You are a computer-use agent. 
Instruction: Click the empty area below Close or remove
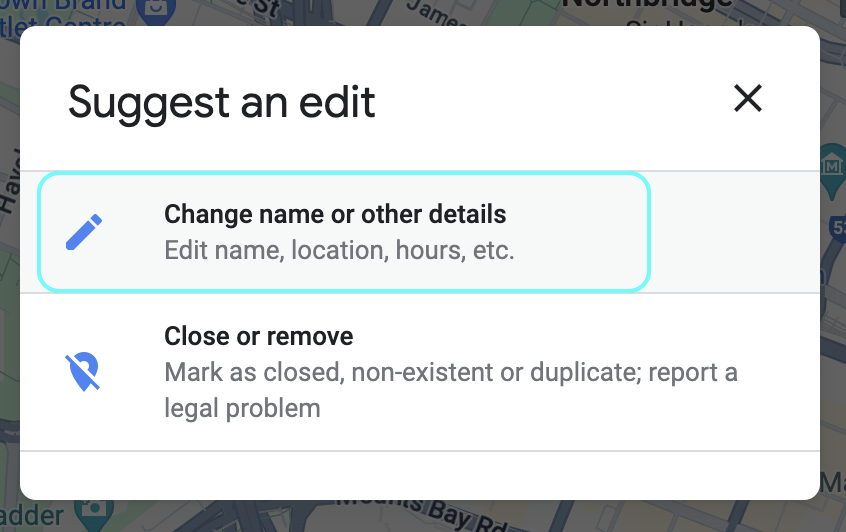coord(420,474)
